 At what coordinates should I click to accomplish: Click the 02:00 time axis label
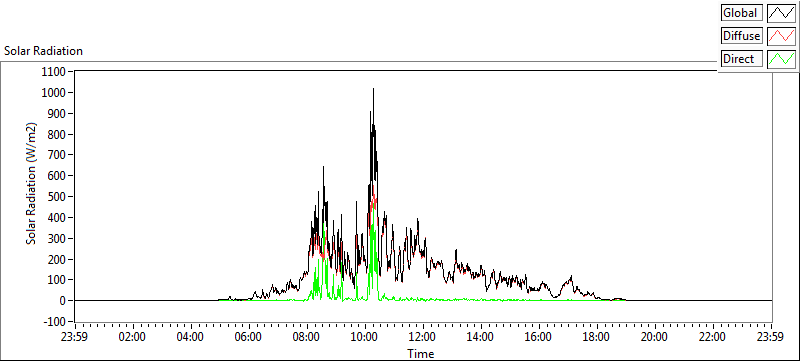point(133,337)
